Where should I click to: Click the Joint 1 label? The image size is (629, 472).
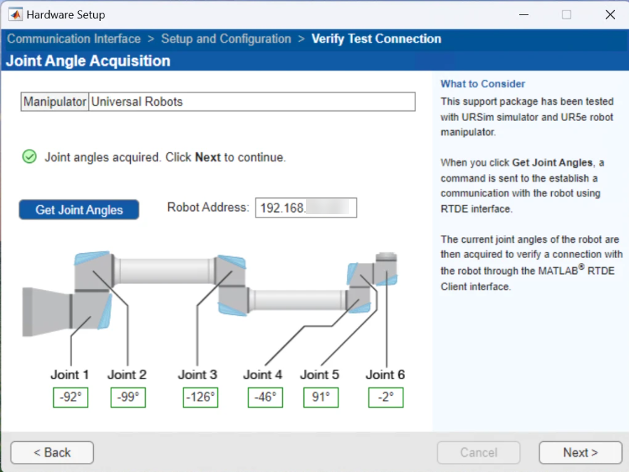click(x=70, y=375)
